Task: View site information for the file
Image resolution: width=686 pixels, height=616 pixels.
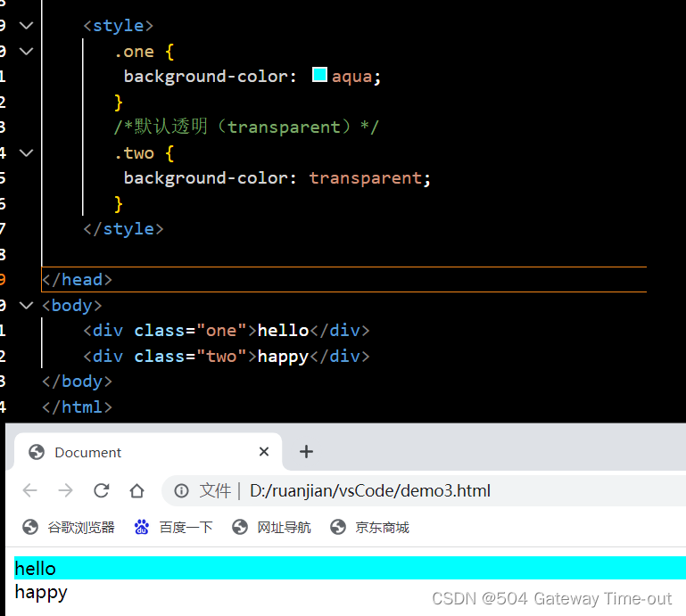Action: click(x=181, y=491)
